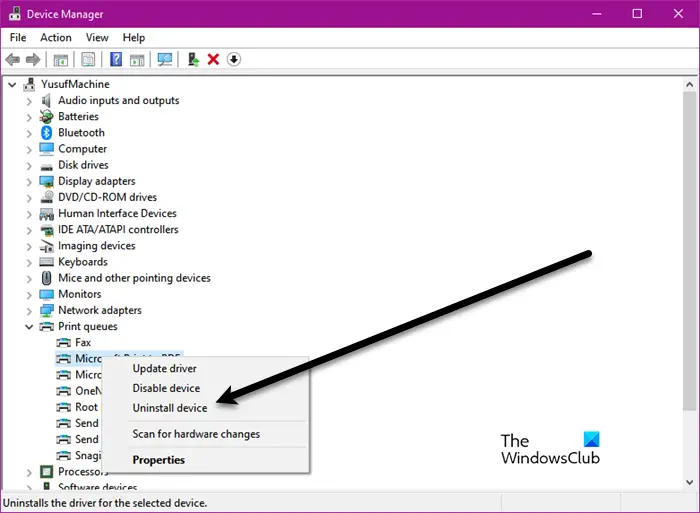Click the Bluetooth category icon
This screenshot has width=700, height=513.
[x=46, y=133]
